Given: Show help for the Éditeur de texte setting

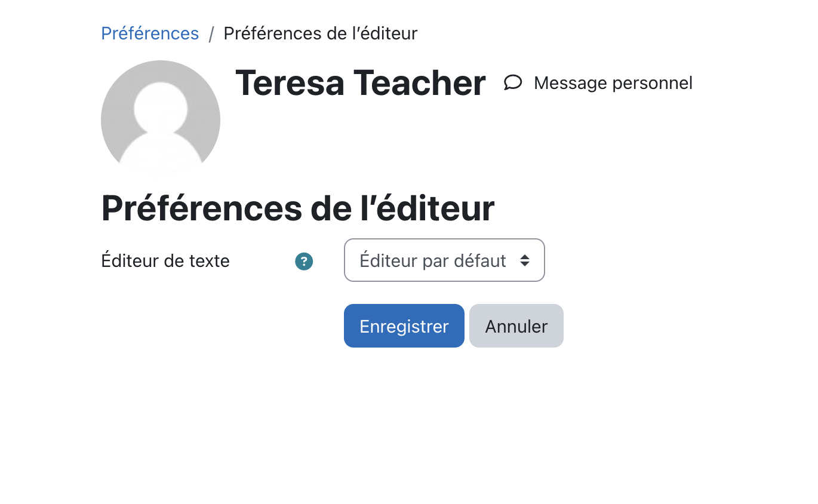Looking at the screenshot, I should (304, 261).
